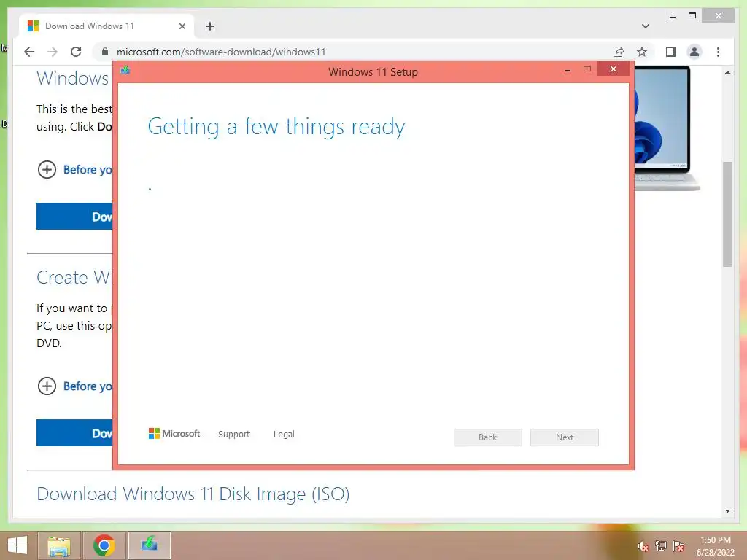Viewport: 747px width, 560px height.
Task: Open the Legal link in setup
Action: pos(284,435)
